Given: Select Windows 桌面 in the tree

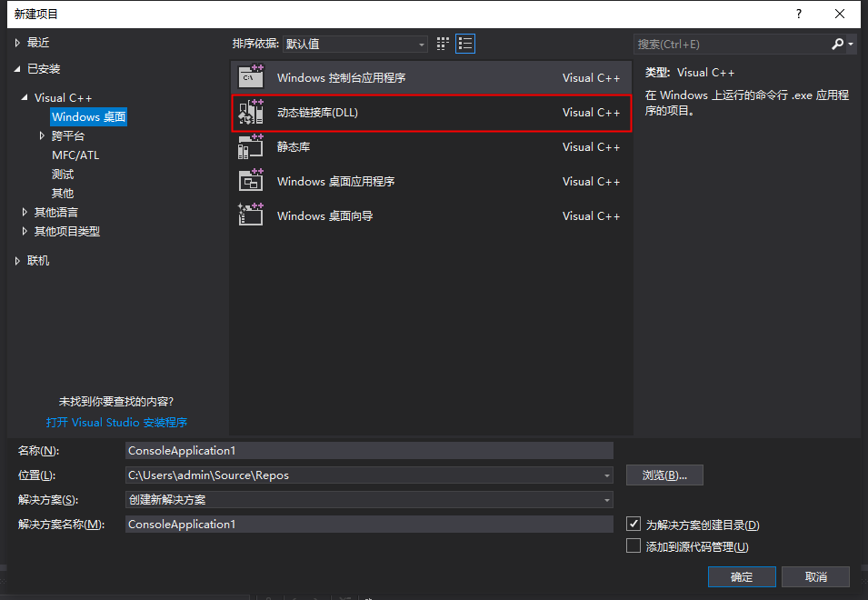Looking at the screenshot, I should [x=88, y=116].
